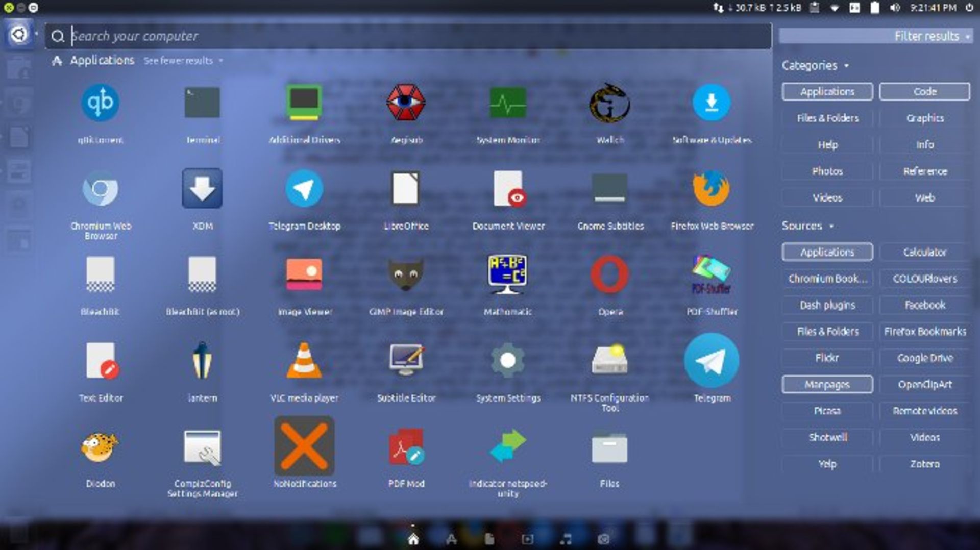Screen dimensions: 980x550
Task: Switch to Home lens
Action: pos(413,538)
